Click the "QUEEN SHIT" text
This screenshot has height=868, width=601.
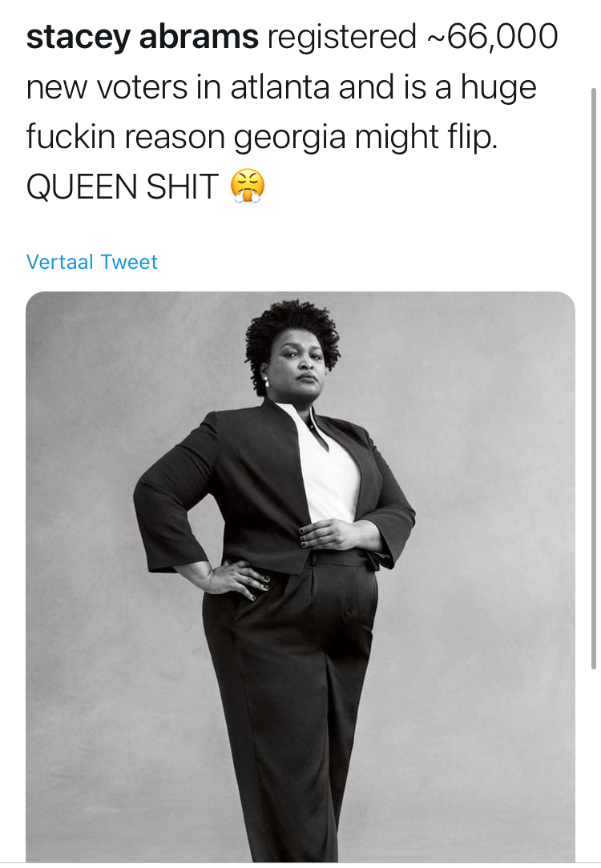[123, 187]
